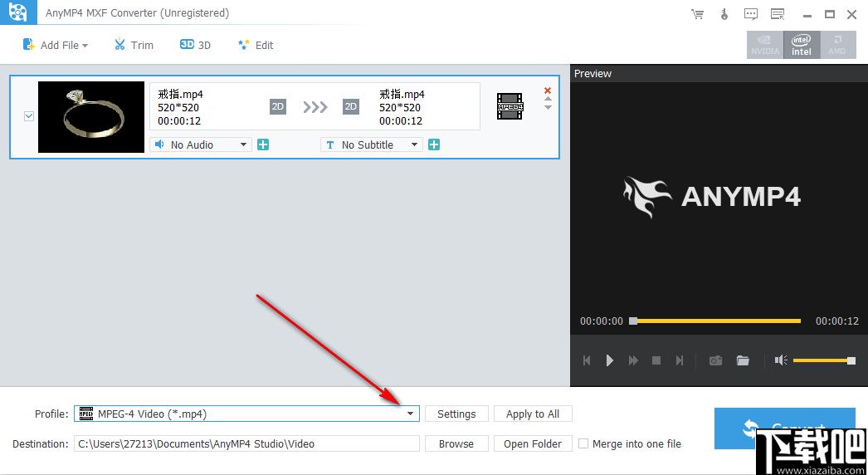Screen dimensions: 868x475
Task: Click the shopping cart purchase icon
Action: tap(698, 14)
